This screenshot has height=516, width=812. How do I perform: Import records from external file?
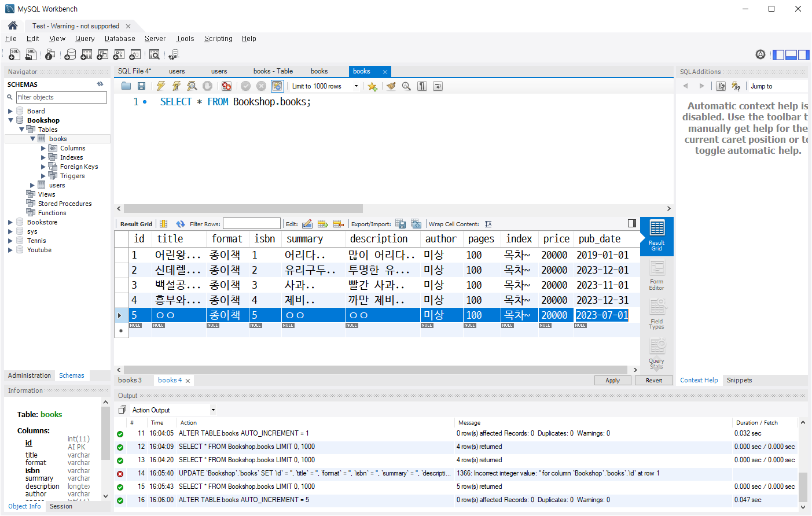point(416,224)
